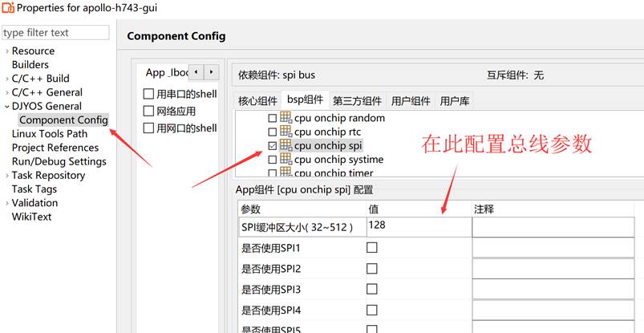The height and width of the screenshot is (333, 644).
Task: Click the cpu onchip systime component icon
Action: (286, 160)
